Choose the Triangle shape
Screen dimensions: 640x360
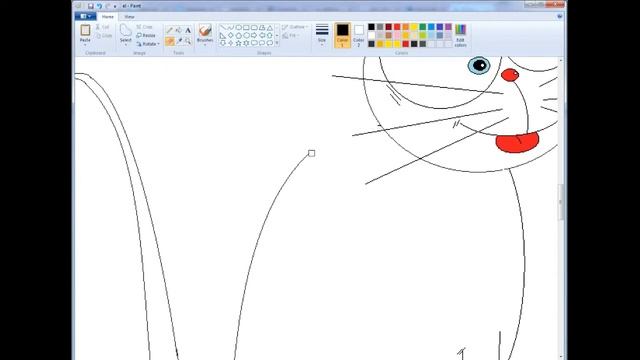tap(270, 28)
